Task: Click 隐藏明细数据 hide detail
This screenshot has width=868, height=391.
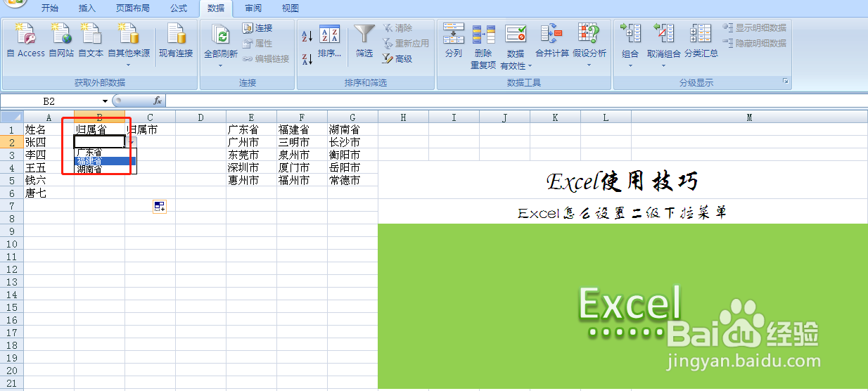Action: [755, 44]
